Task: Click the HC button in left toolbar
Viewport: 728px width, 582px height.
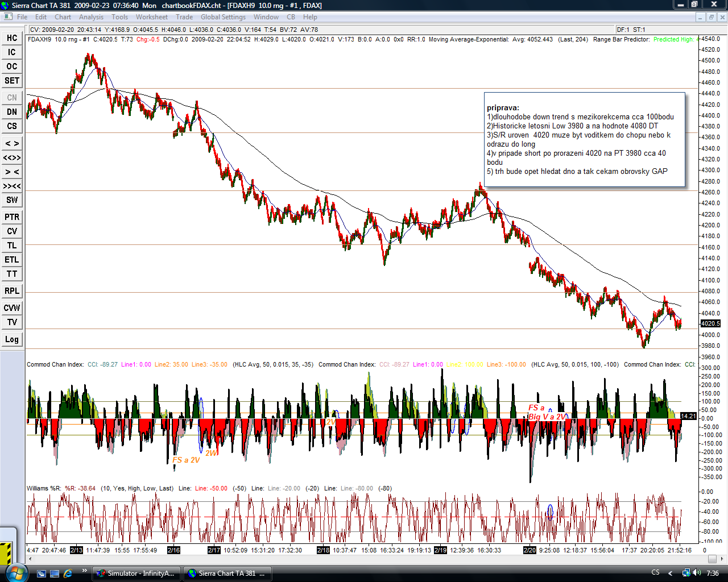Action: click(12, 38)
